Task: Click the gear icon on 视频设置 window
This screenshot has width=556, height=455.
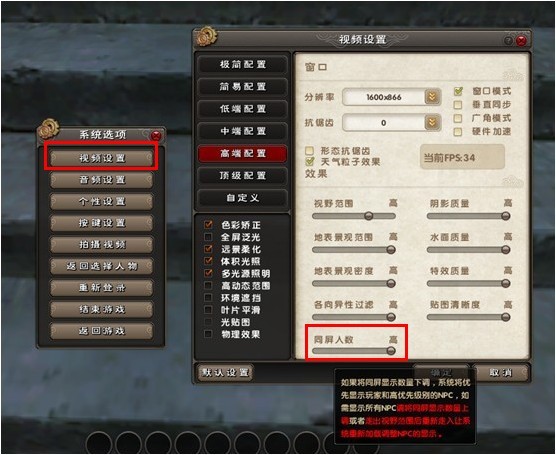Action: tap(206, 37)
